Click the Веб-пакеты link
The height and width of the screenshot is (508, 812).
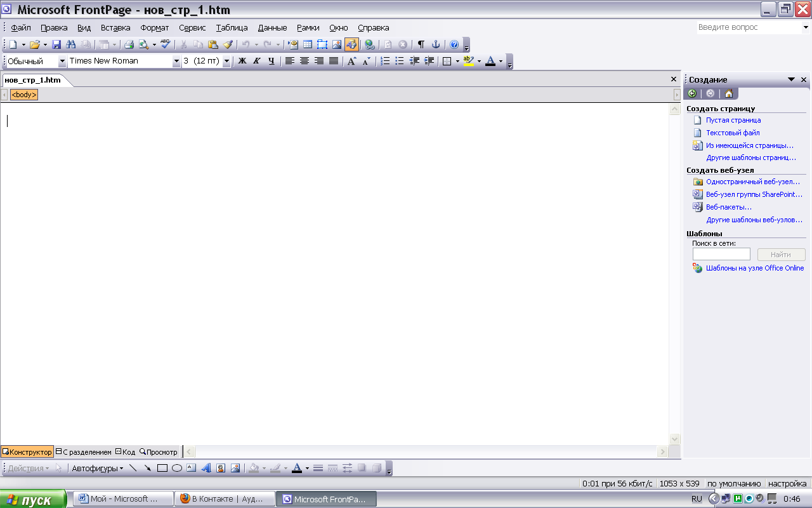pos(729,207)
